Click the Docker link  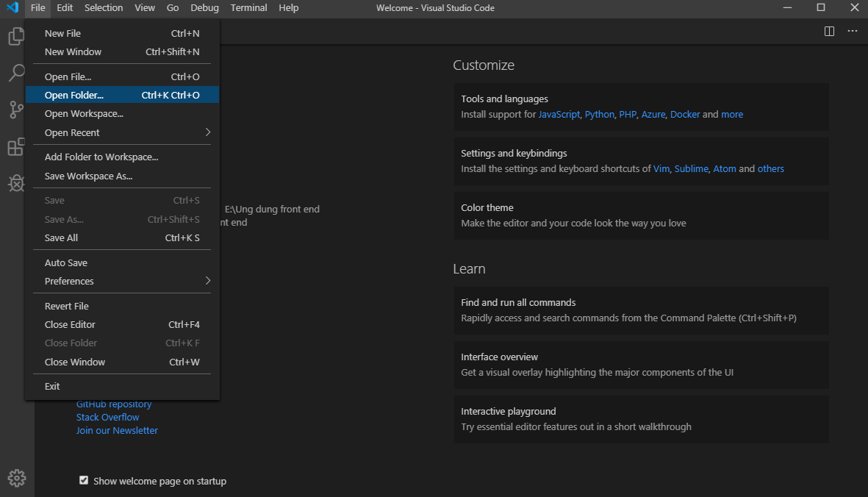[x=685, y=115]
